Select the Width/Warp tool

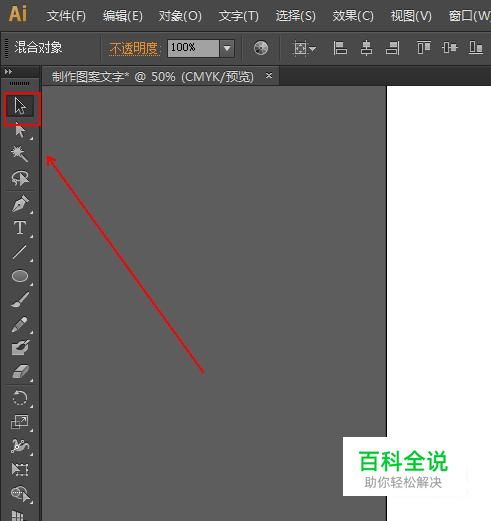(20, 446)
